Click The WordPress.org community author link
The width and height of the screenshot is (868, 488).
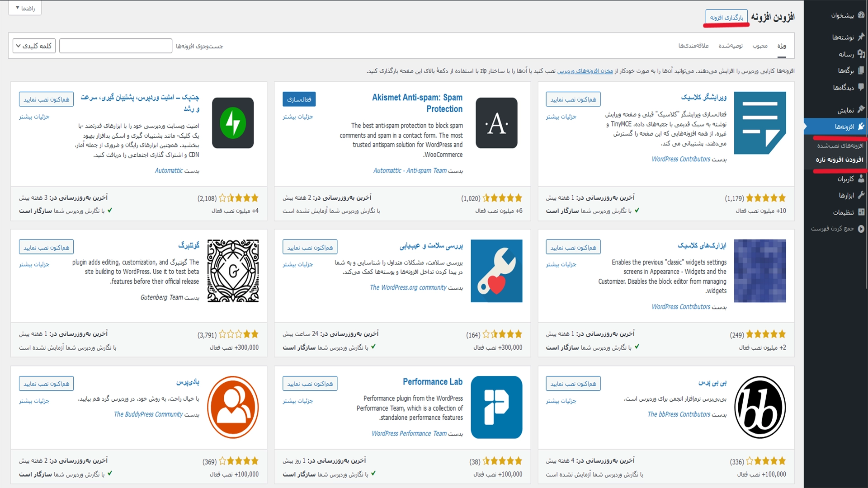[408, 287]
